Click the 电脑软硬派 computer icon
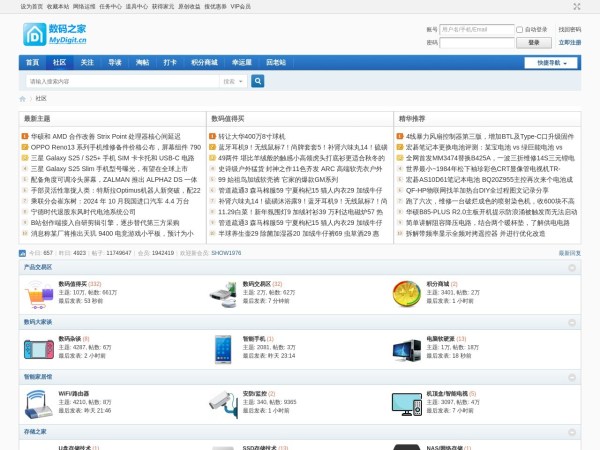This screenshot has width=600, height=450. point(407,347)
